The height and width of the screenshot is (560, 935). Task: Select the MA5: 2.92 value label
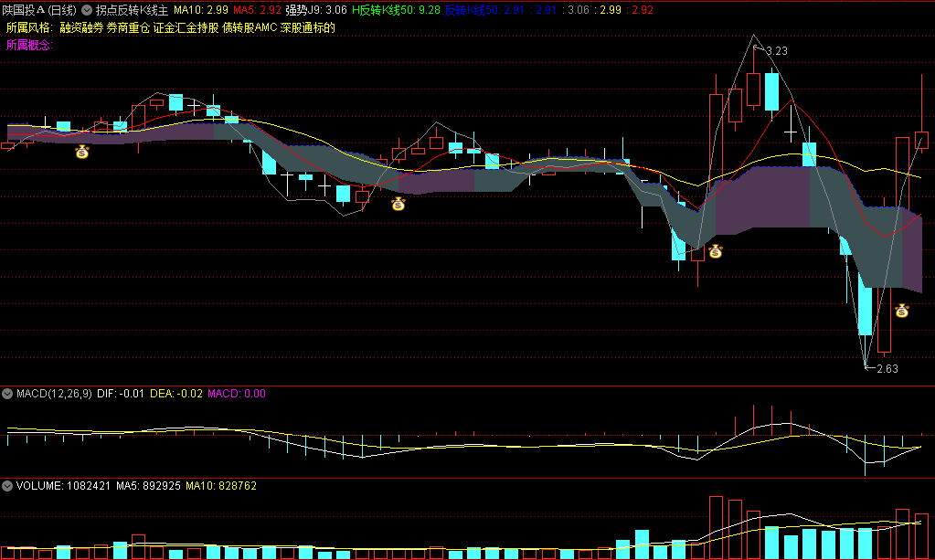tap(257, 10)
